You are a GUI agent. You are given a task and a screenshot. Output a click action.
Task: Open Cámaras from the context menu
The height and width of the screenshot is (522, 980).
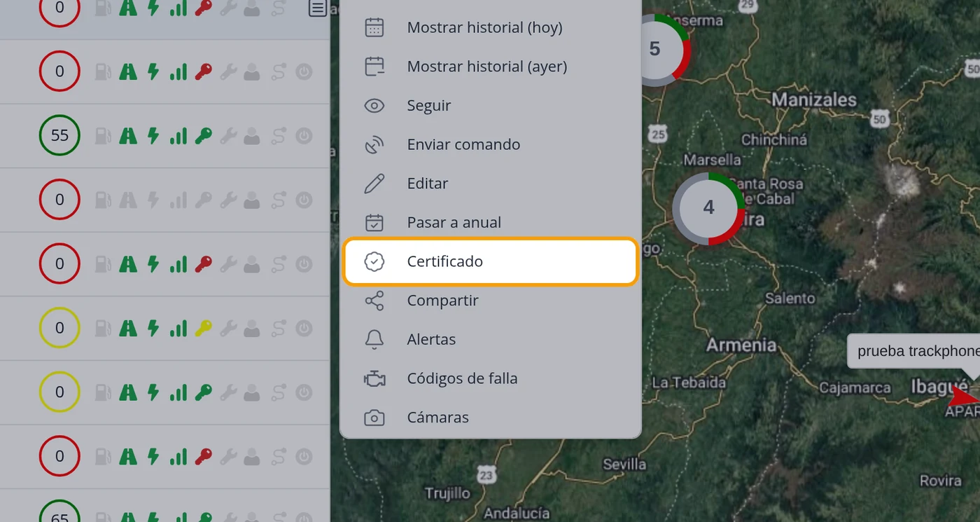pos(491,418)
